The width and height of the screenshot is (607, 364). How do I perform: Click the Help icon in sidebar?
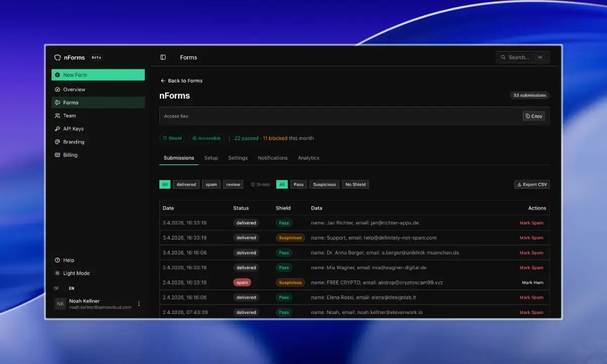coord(58,260)
